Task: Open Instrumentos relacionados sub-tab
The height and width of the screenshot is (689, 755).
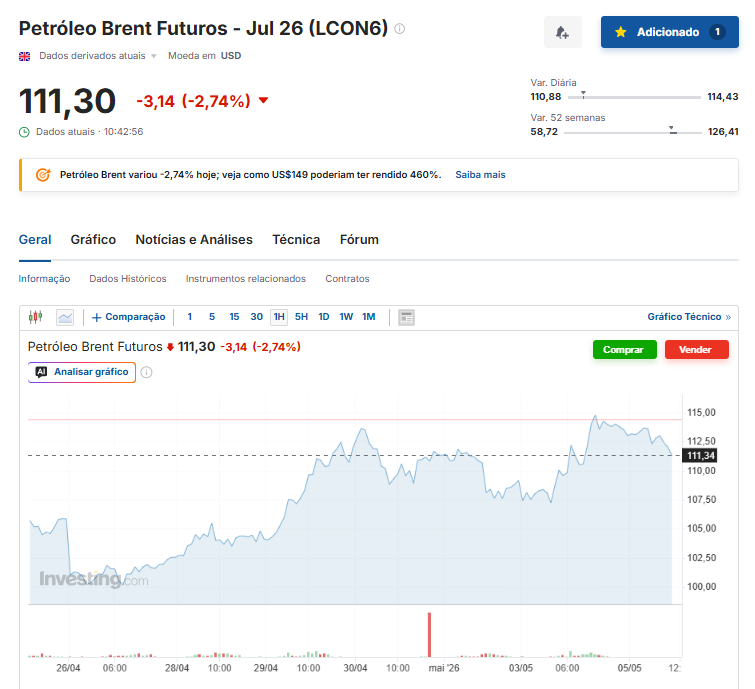Action: (x=246, y=279)
